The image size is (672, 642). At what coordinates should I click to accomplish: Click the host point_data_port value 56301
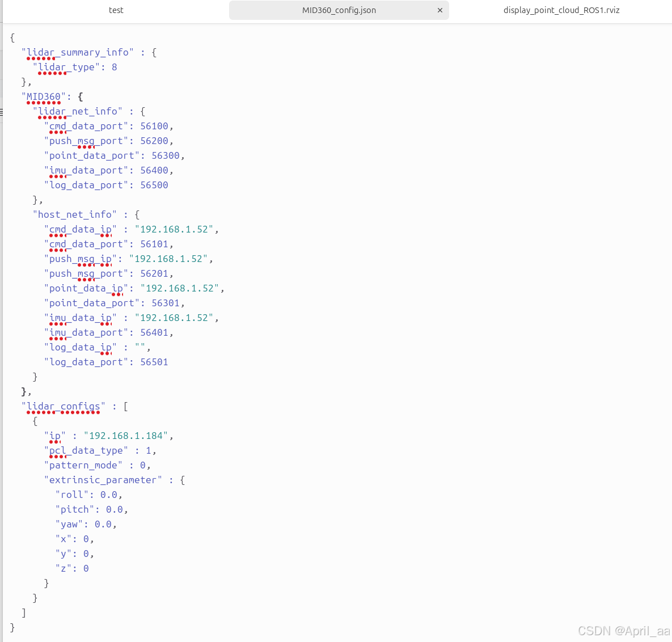pyautogui.click(x=166, y=303)
